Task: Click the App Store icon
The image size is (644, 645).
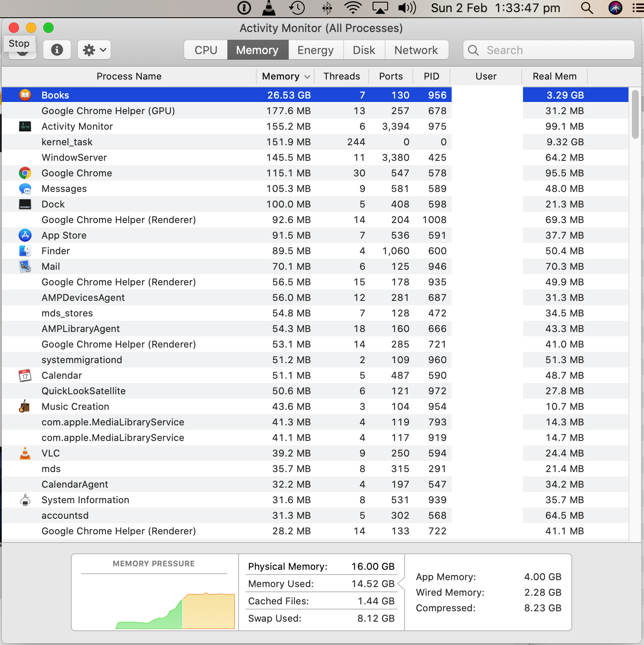Action: click(x=25, y=235)
